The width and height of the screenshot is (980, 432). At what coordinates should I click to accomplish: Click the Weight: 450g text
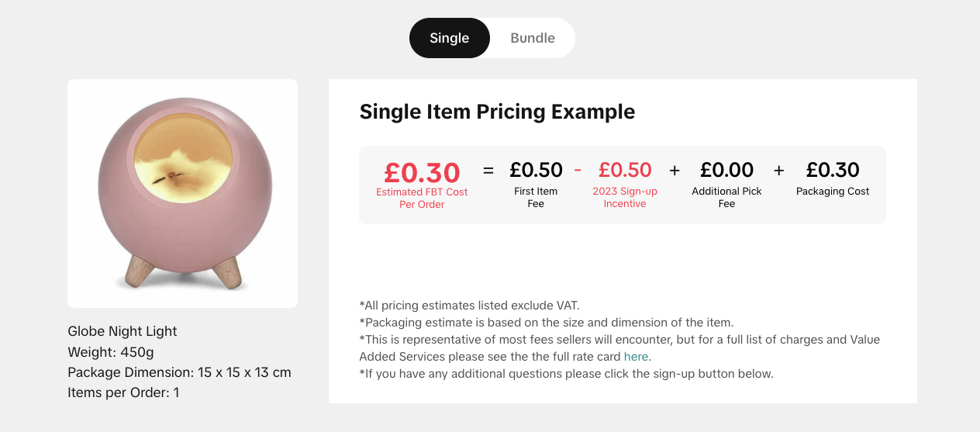pyautogui.click(x=111, y=352)
